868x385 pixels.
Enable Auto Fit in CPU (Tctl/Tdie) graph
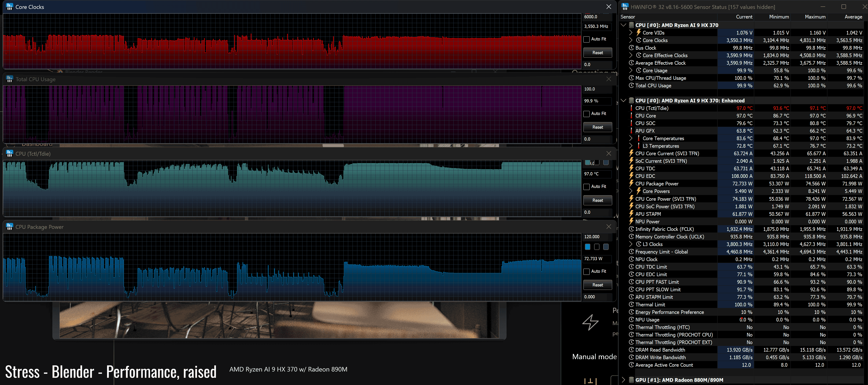[x=587, y=187]
